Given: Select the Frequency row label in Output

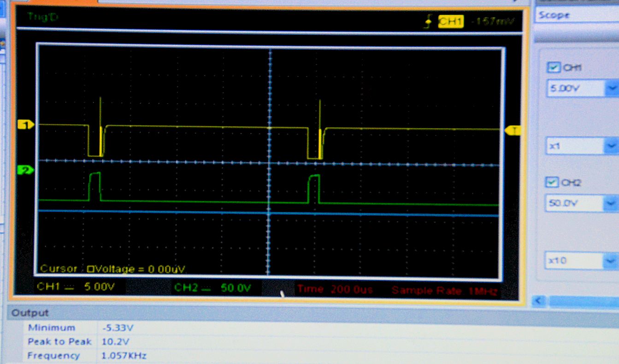Looking at the screenshot, I should click(x=53, y=355).
